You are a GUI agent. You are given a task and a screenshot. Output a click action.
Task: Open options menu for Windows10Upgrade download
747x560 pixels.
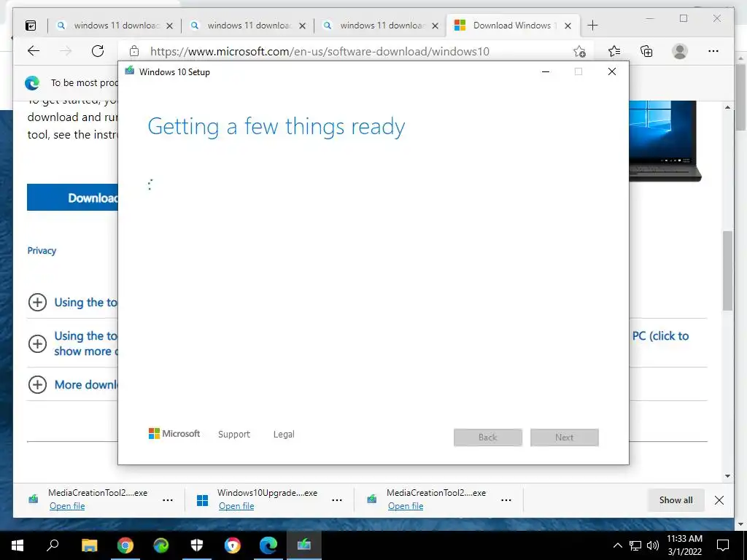coord(337,500)
